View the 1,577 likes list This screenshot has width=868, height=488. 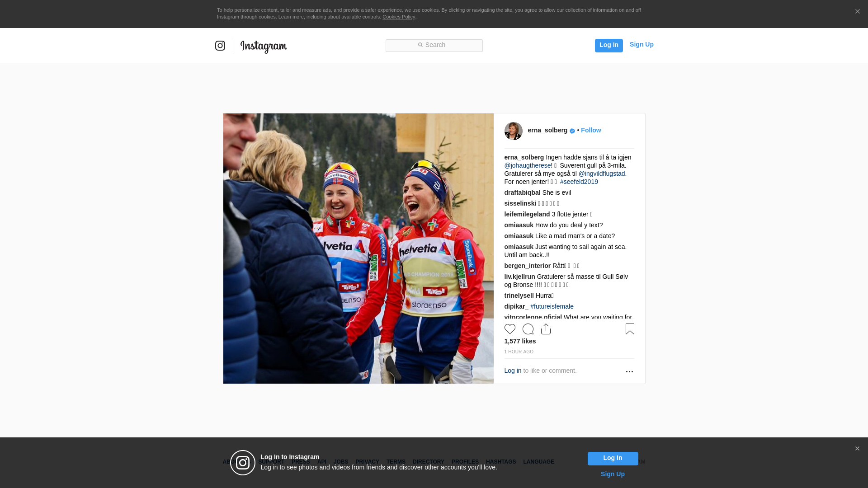point(520,341)
